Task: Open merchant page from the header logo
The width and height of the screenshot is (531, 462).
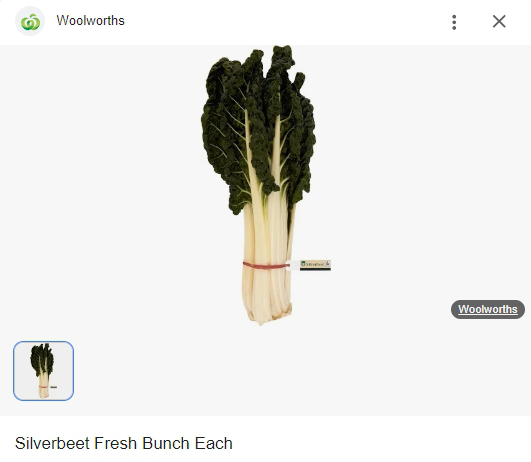Action: tap(30, 21)
